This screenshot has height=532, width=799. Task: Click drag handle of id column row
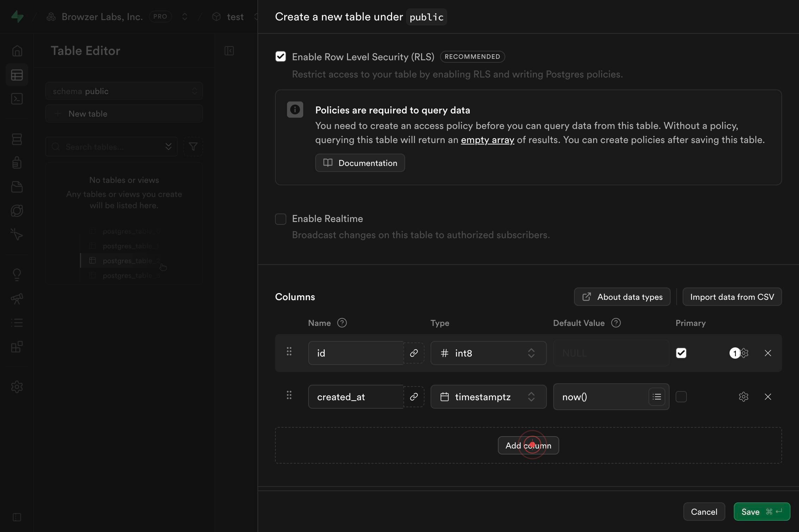coord(289,351)
